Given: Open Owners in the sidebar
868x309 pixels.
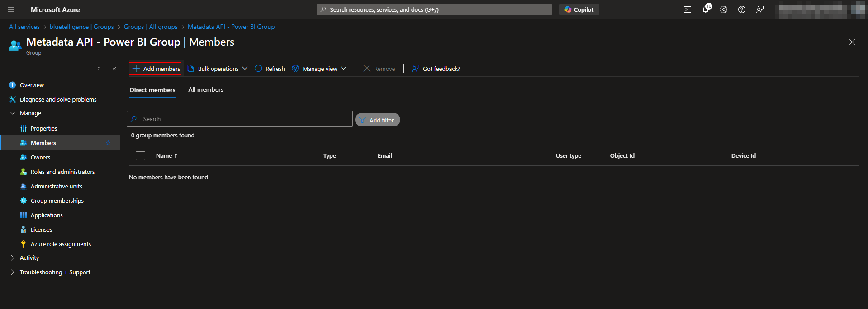Looking at the screenshot, I should 40,157.
